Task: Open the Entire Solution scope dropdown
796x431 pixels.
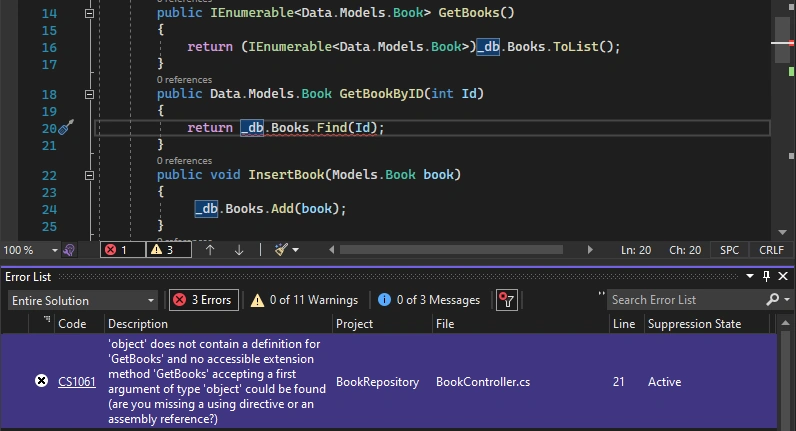Action: click(x=83, y=301)
